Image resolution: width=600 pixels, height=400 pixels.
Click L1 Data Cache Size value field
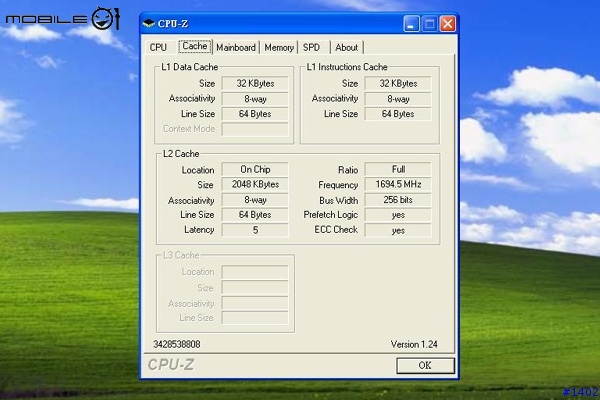(255, 83)
